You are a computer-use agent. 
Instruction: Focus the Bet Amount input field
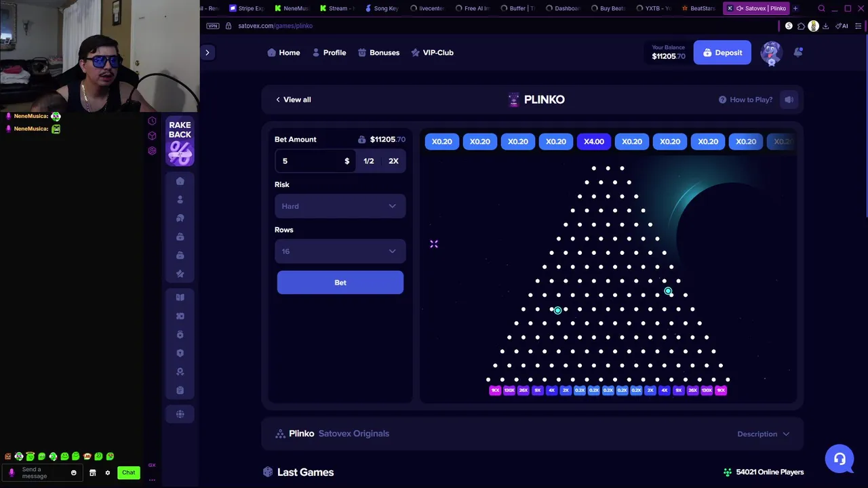[314, 161]
